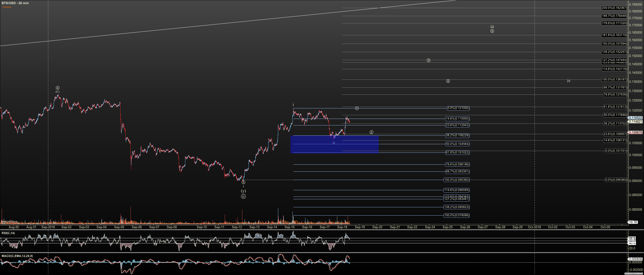The height and width of the screenshot is (275, 644).
Task: Click the circled 1 wave marker
Action: coord(357,108)
